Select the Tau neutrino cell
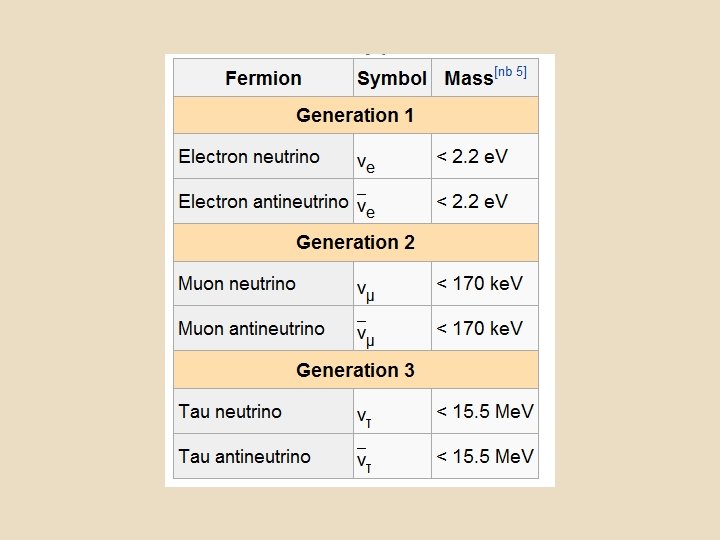Screen dimensions: 720x540 230,411
